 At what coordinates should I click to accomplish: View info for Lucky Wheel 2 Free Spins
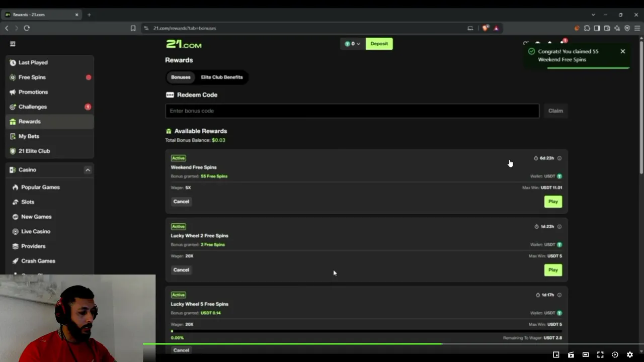point(559,227)
